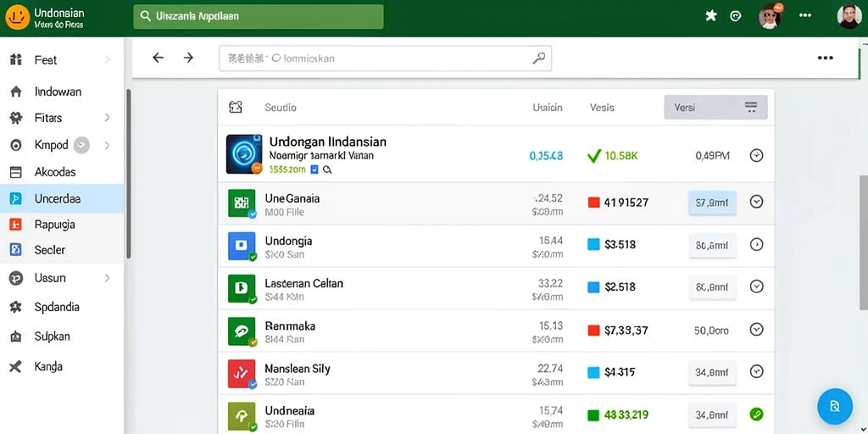868x434 pixels.
Task: Toggle the green check on Undneaia row
Action: pyautogui.click(x=756, y=414)
